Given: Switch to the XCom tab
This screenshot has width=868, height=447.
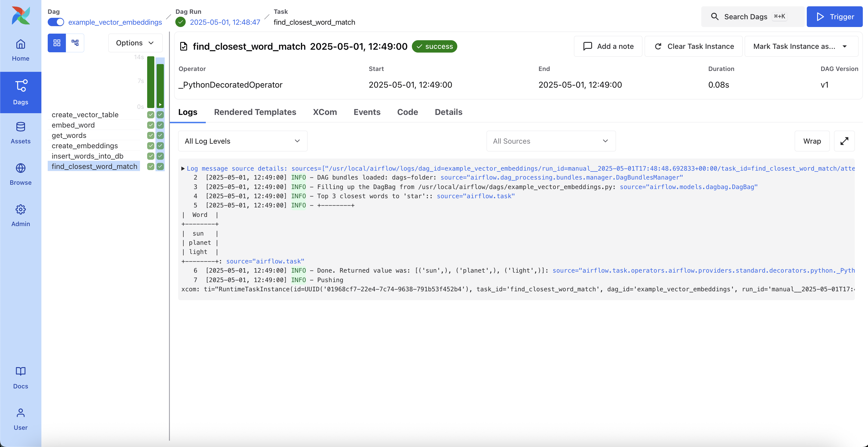Looking at the screenshot, I should click(325, 112).
